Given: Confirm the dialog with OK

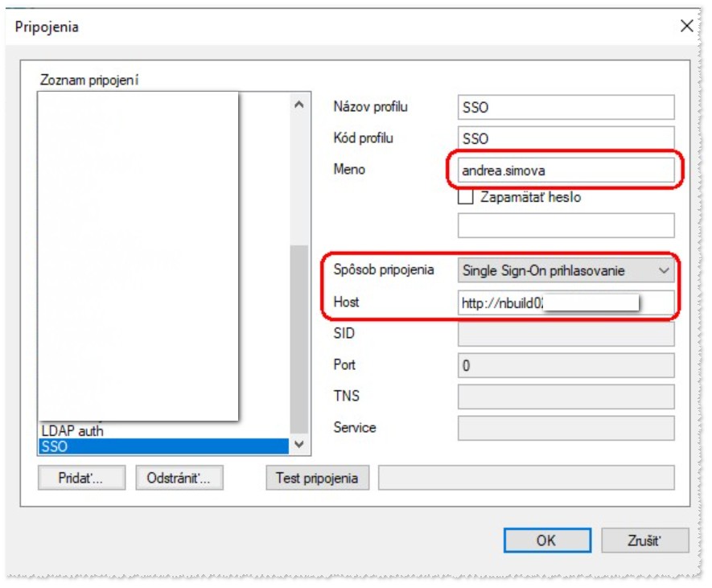Looking at the screenshot, I should [546, 541].
